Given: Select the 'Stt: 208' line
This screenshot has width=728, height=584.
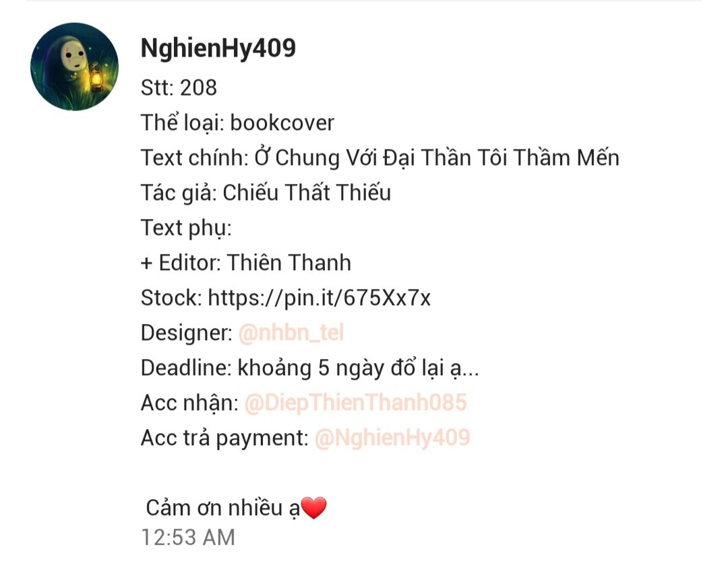Looking at the screenshot, I should 179,88.
